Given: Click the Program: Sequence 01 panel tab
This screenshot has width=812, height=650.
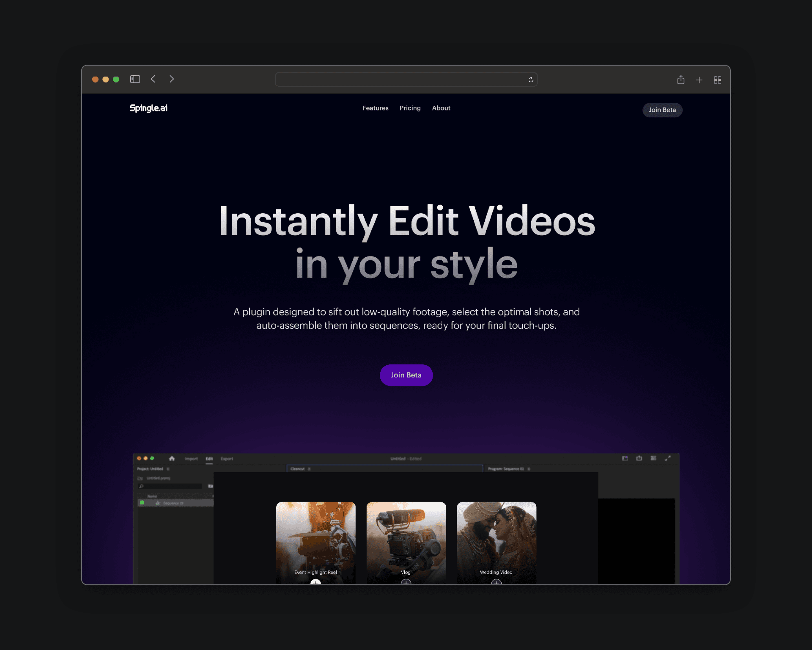Looking at the screenshot, I should tap(506, 469).
